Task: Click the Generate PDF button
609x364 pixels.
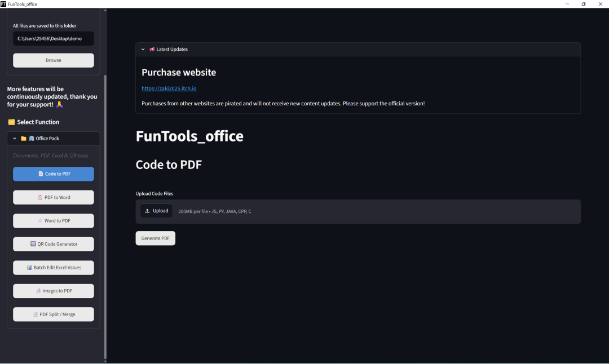Action: 156,238
